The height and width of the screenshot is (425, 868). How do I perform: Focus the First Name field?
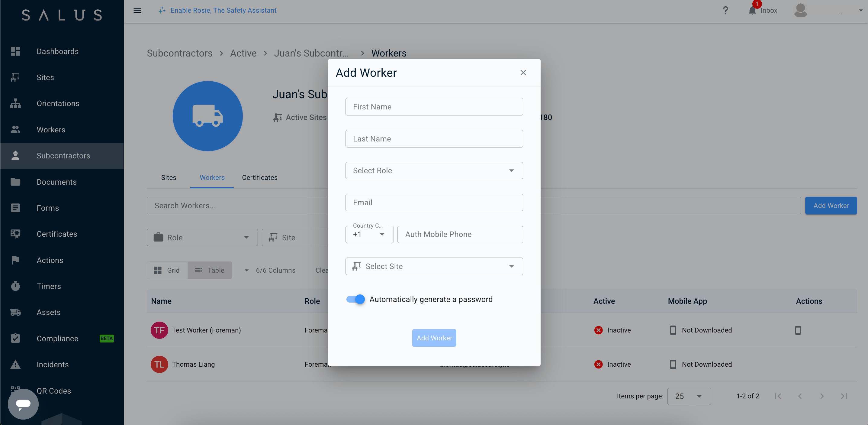[434, 107]
